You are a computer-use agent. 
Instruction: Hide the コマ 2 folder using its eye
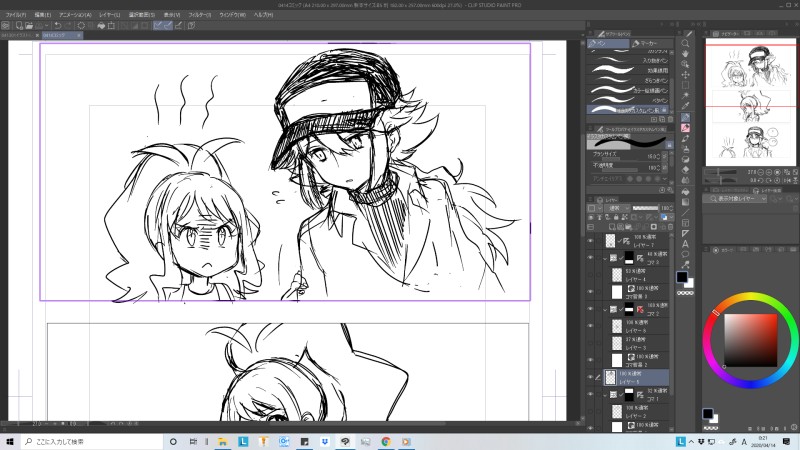tap(591, 309)
